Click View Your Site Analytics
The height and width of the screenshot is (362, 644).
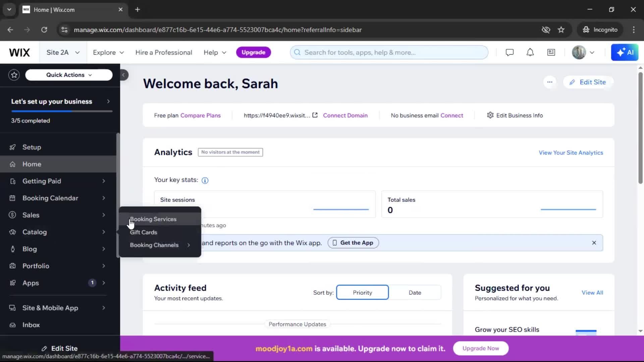tap(571, 153)
